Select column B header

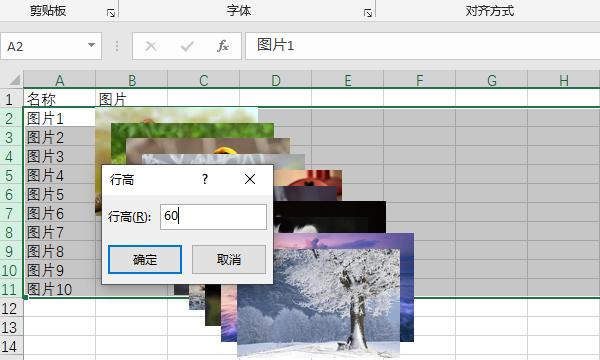pos(131,80)
